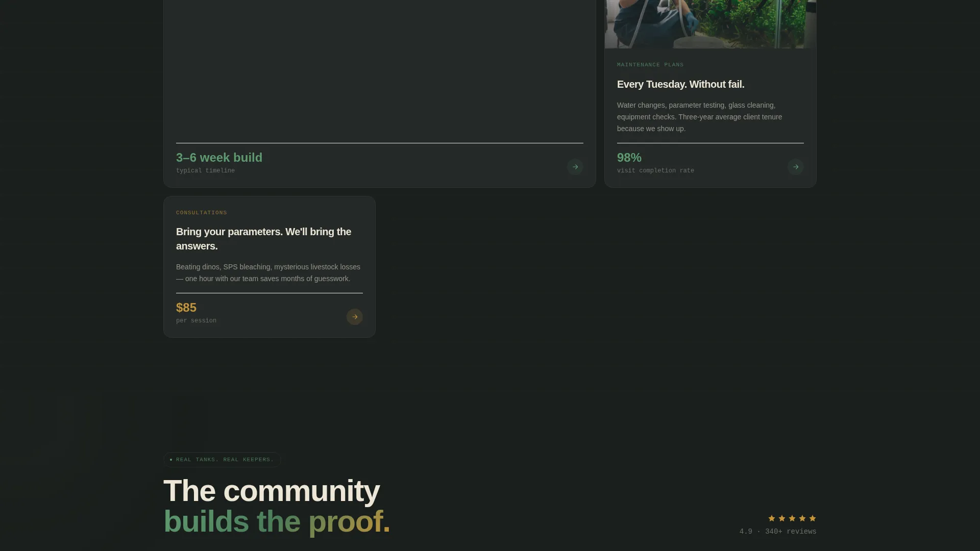Select the '3–6 week build' stat

tap(219, 163)
